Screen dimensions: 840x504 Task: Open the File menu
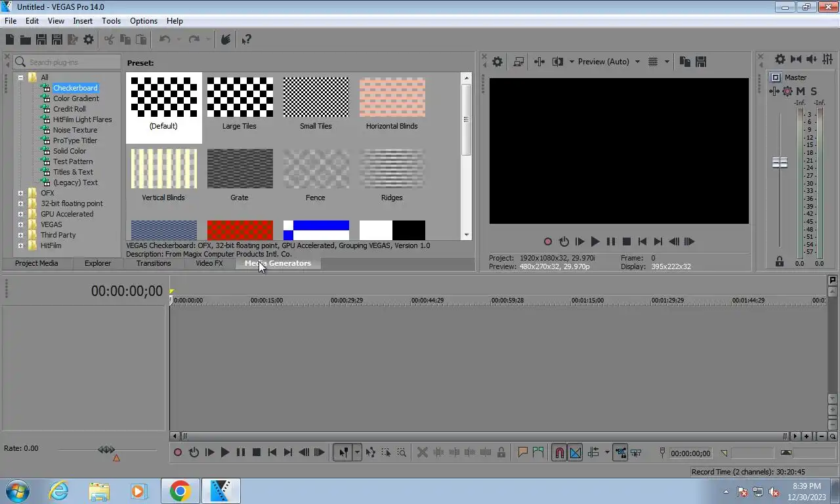tap(10, 21)
